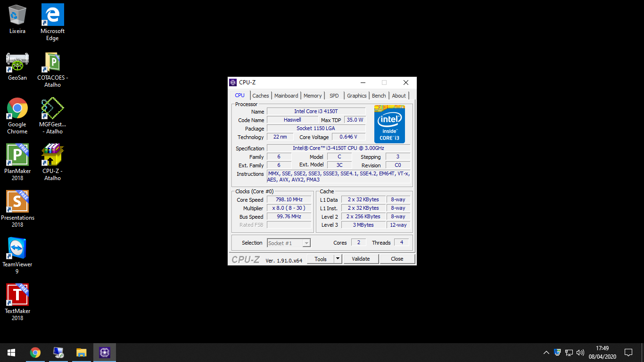The height and width of the screenshot is (362, 644).
Task: Click the CPU-Z taskbar button
Action: (105, 353)
